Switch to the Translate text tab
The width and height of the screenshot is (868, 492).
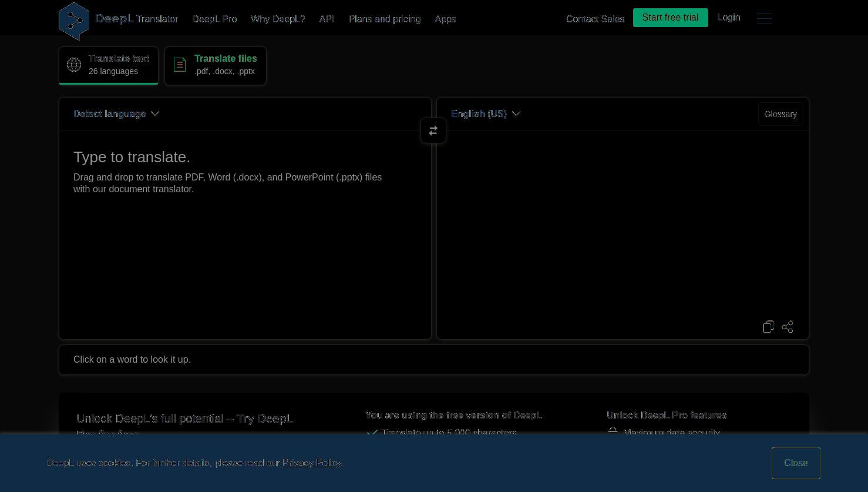[109, 65]
